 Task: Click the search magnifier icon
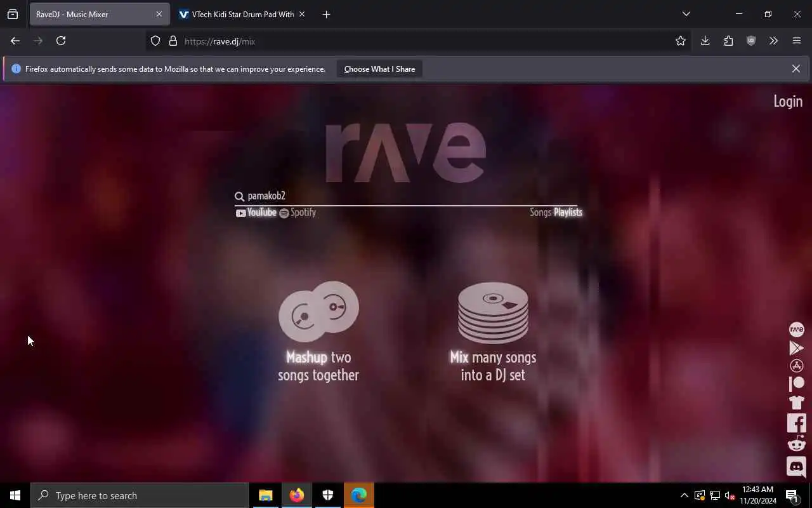pyautogui.click(x=239, y=197)
